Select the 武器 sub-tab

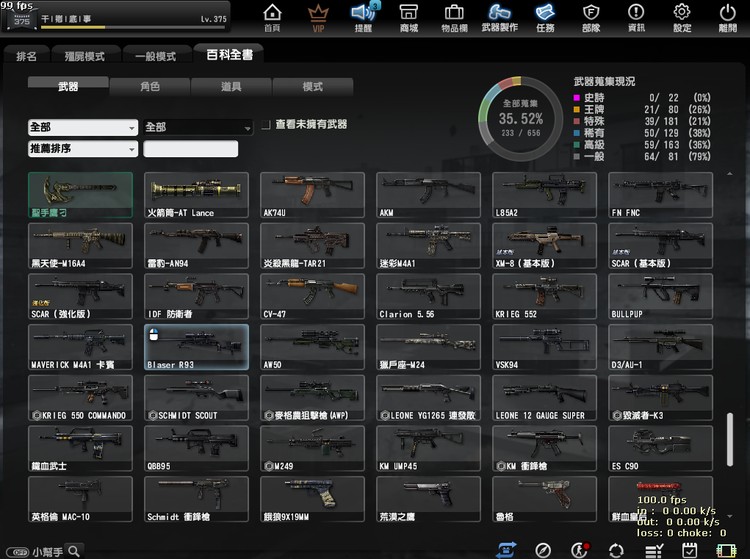68,86
